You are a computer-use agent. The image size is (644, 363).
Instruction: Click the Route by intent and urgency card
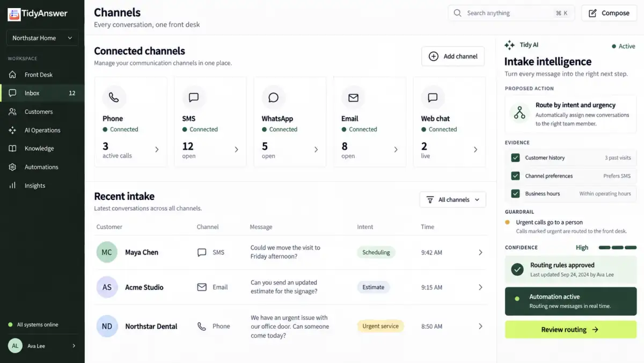[570, 114]
